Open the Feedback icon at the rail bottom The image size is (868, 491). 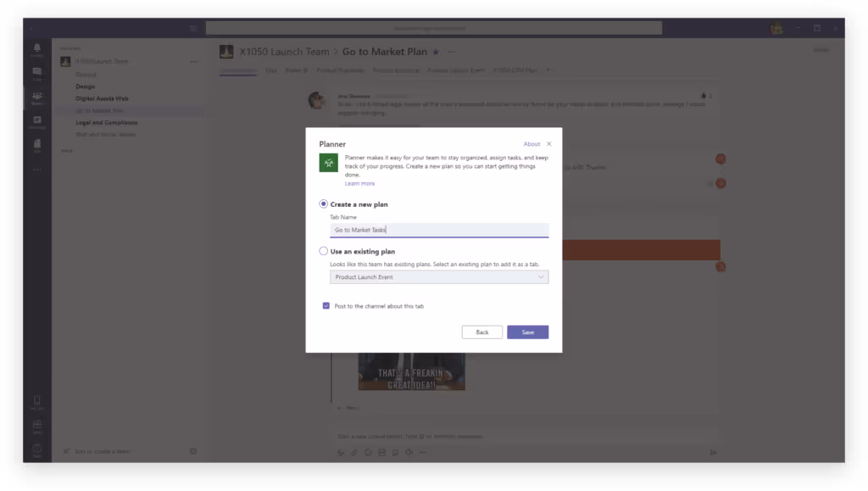[x=37, y=449]
